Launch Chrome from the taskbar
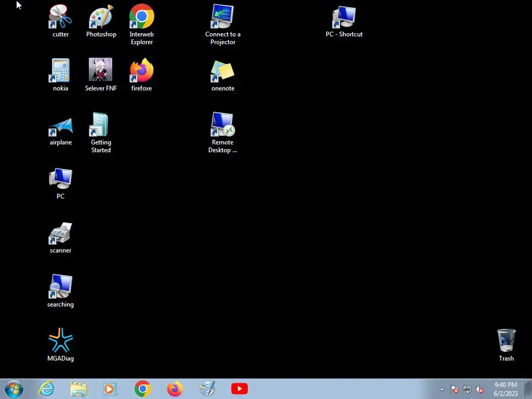The width and height of the screenshot is (532, 399). pos(142,389)
